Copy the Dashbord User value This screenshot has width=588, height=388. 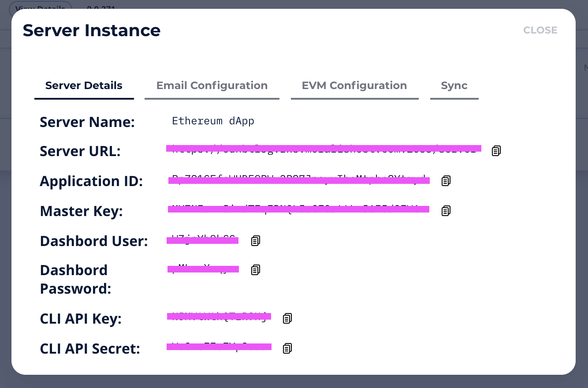click(256, 241)
